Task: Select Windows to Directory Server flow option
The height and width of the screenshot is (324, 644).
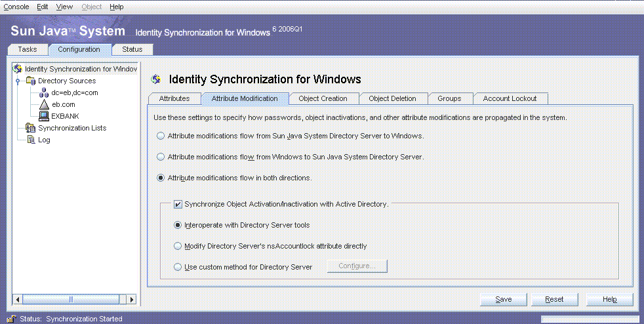Action: (x=161, y=157)
